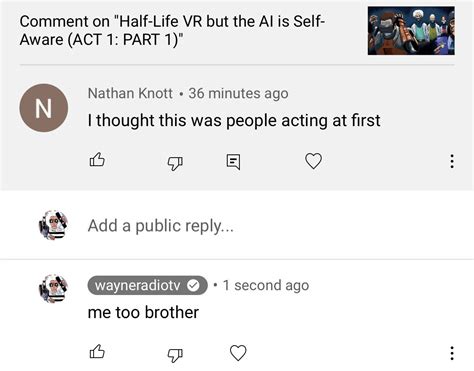Tap the "me too brother" reply text
The height and width of the screenshot is (371, 474).
coord(143,312)
